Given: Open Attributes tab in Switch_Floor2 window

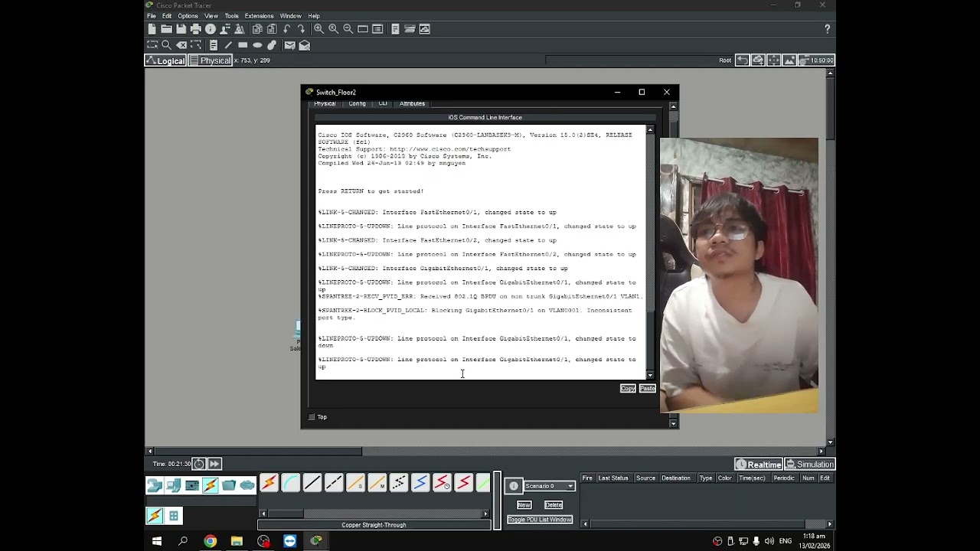Looking at the screenshot, I should (x=412, y=103).
